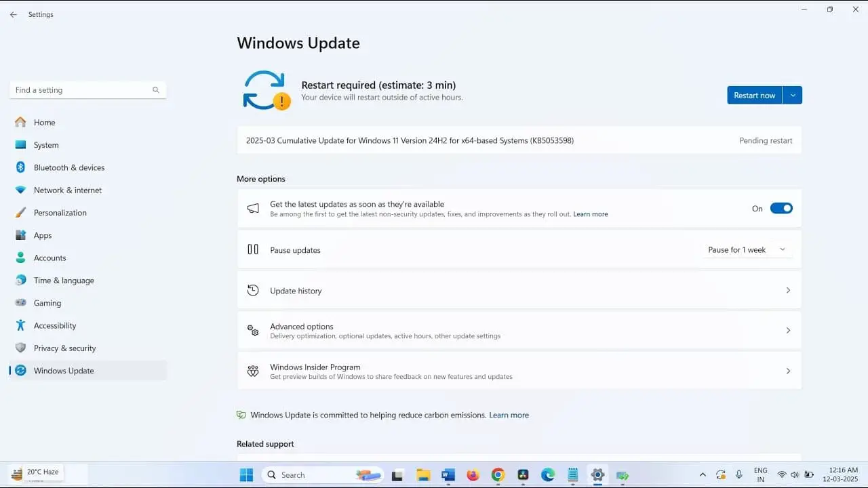The width and height of the screenshot is (868, 488).
Task: Click the ENG IN language indicator
Action: tap(761, 475)
